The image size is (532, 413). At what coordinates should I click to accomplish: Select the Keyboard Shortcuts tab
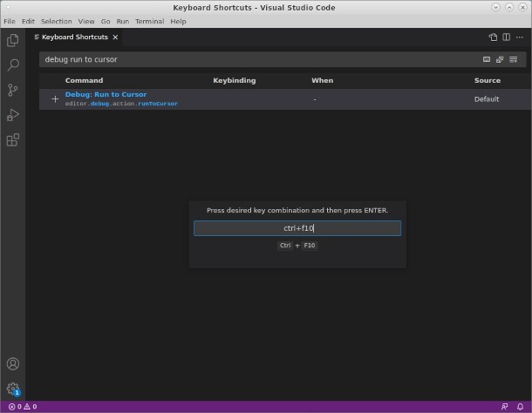click(75, 37)
